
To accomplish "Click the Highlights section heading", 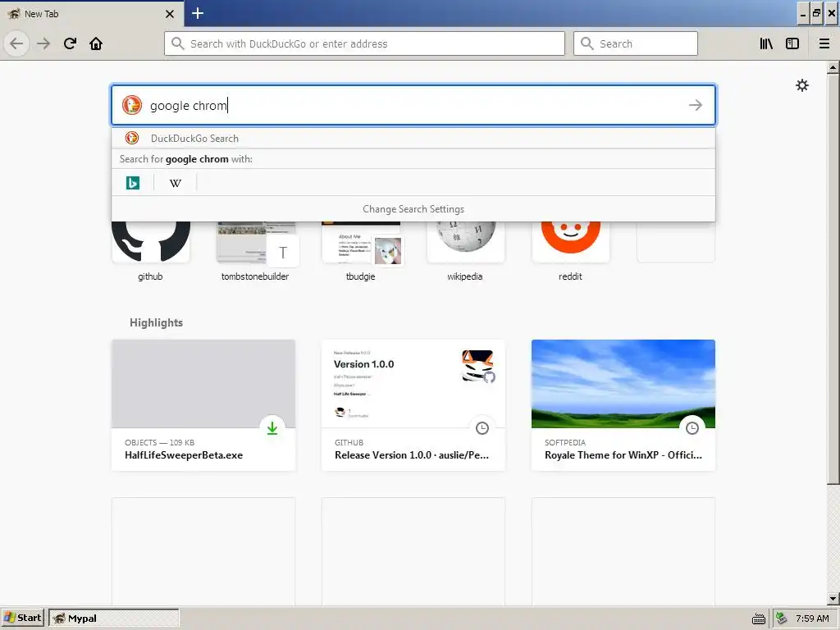I will [156, 322].
